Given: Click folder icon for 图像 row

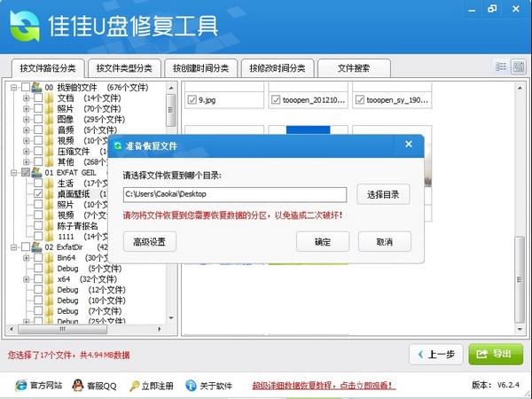Looking at the screenshot, I should pyautogui.click(x=50, y=120).
